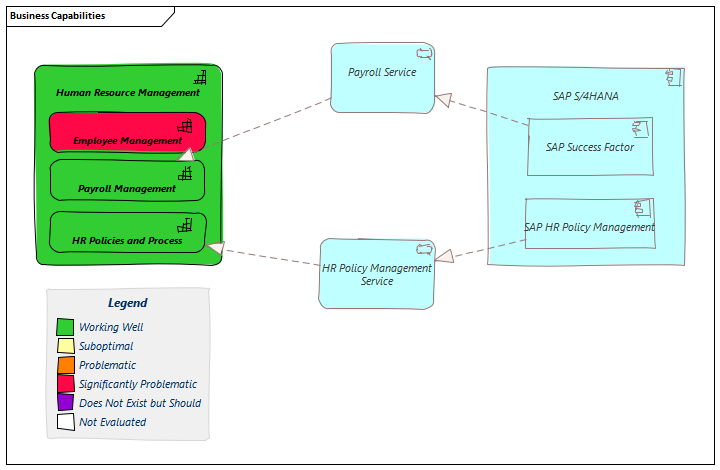
Task: Click the Working Well legend text
Action: pos(111,327)
